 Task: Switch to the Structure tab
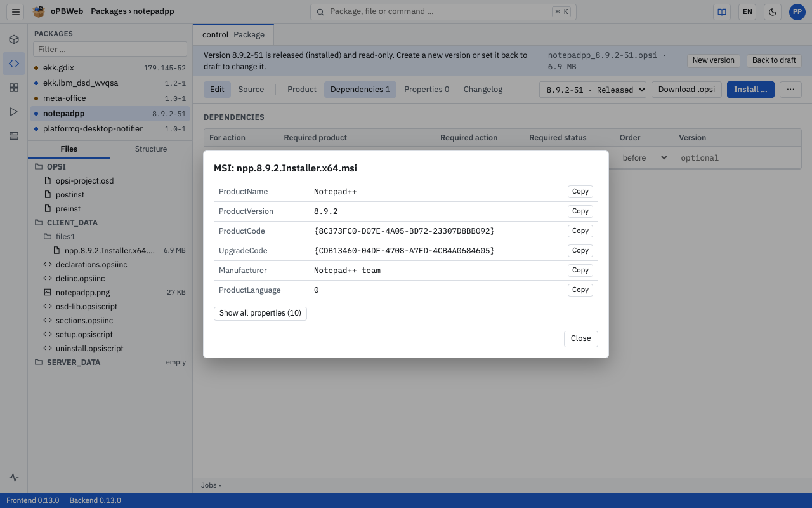click(x=151, y=149)
